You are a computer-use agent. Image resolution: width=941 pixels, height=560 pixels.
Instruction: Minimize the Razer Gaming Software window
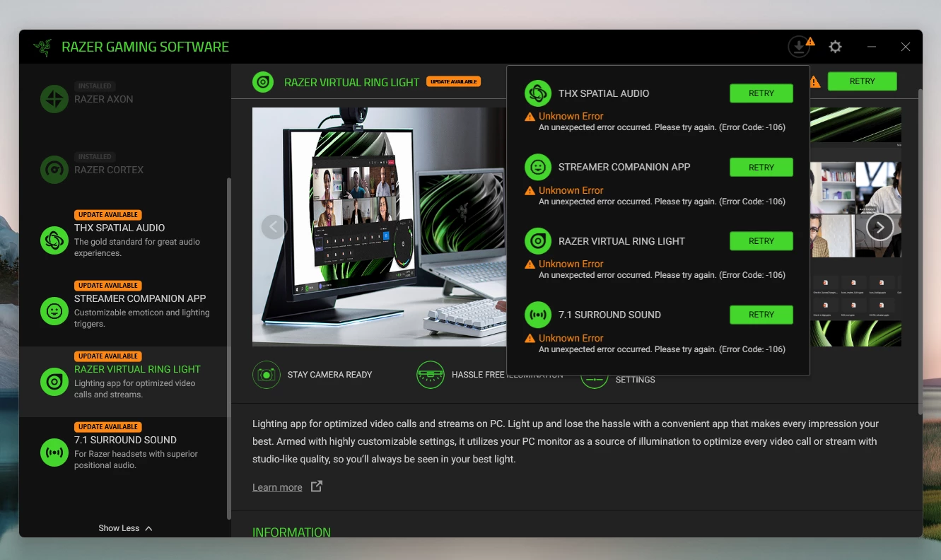click(x=872, y=47)
